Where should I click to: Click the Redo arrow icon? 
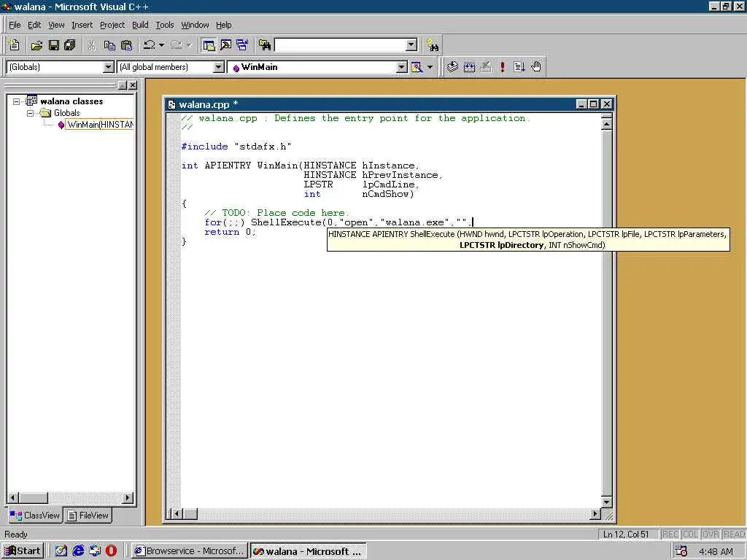[x=177, y=45]
